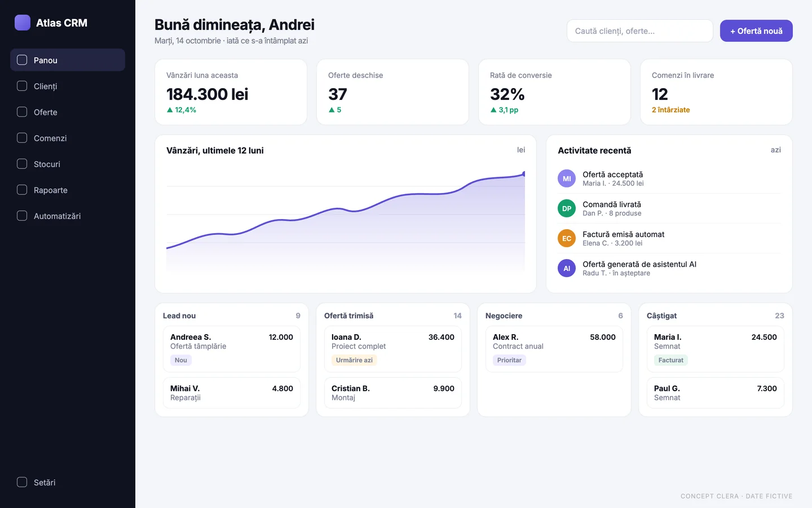The image size is (812, 508).
Task: Focus the Caută clienți, oferte search field
Action: coord(640,31)
